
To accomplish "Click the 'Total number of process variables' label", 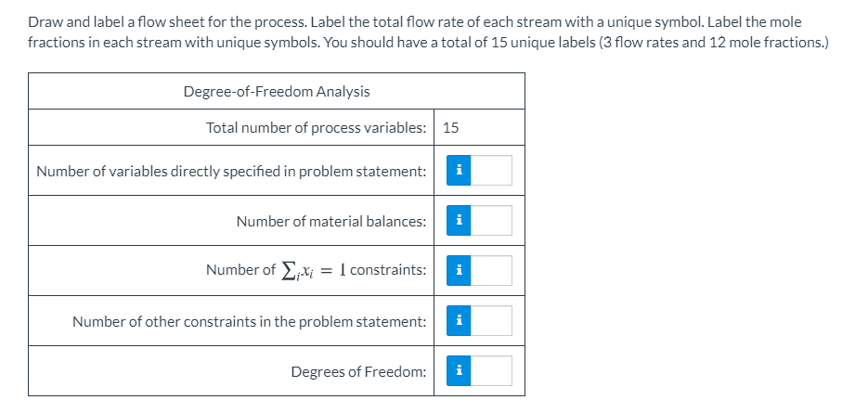I will (317, 127).
